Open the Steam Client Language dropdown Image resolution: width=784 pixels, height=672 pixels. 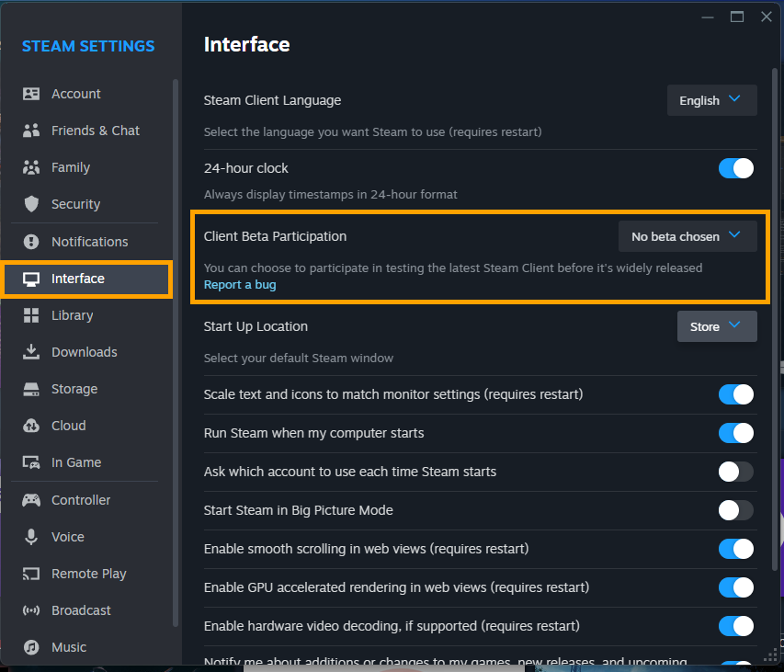pos(712,100)
